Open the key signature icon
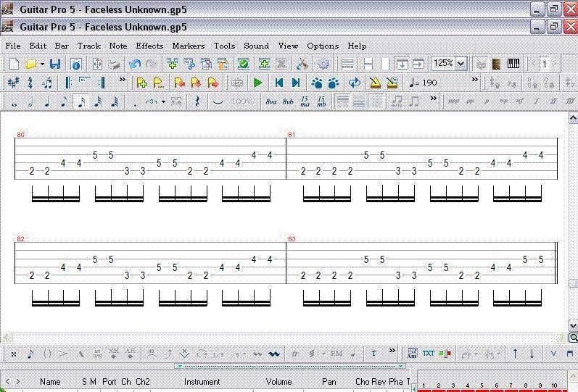The image size is (578, 392). (x=13, y=83)
